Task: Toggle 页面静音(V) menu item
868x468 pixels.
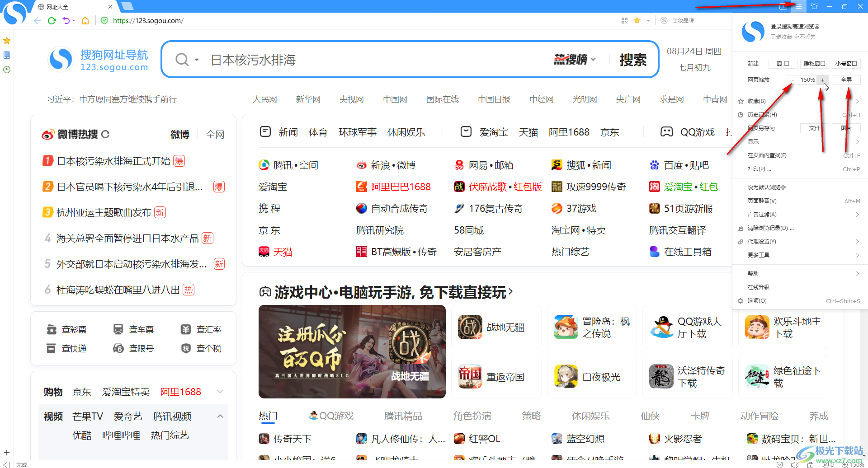Action: 799,201
